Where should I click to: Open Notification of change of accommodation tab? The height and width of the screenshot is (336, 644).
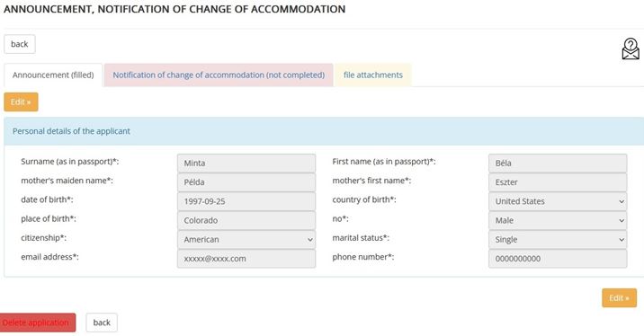219,75
